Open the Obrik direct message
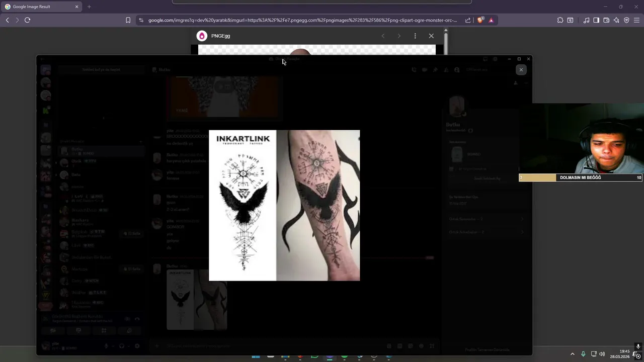This screenshot has height=362, width=644. click(101, 162)
